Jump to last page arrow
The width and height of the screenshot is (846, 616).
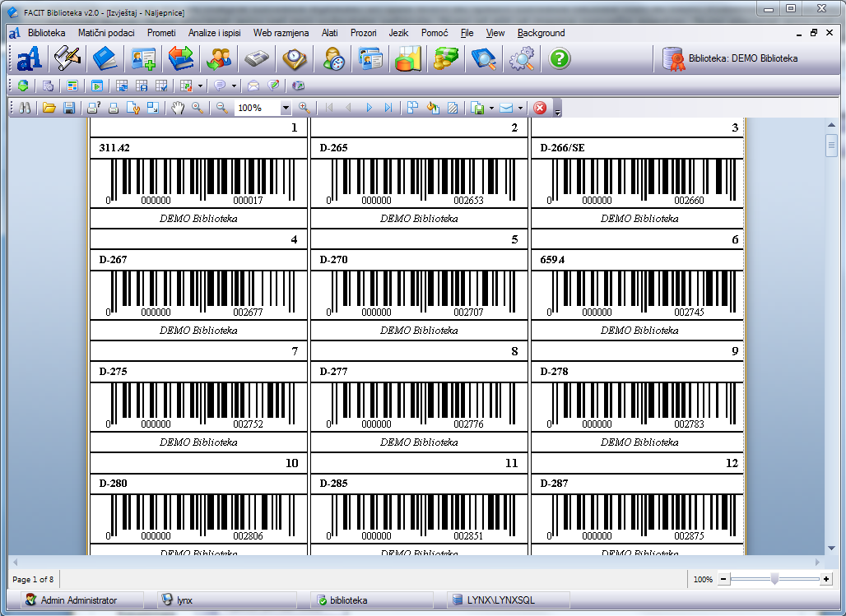point(388,108)
